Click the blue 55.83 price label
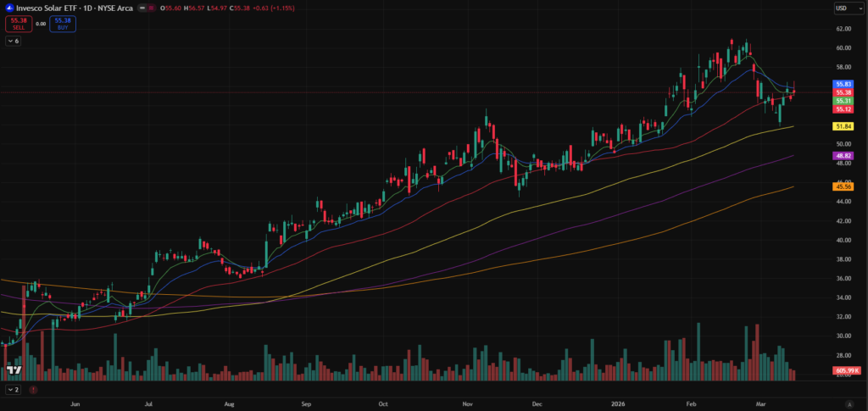 point(843,84)
